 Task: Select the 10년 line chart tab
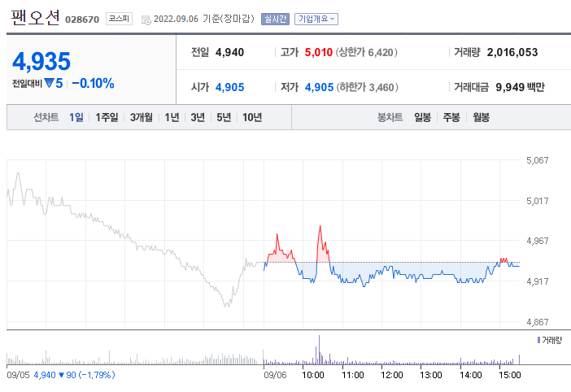[x=252, y=117]
